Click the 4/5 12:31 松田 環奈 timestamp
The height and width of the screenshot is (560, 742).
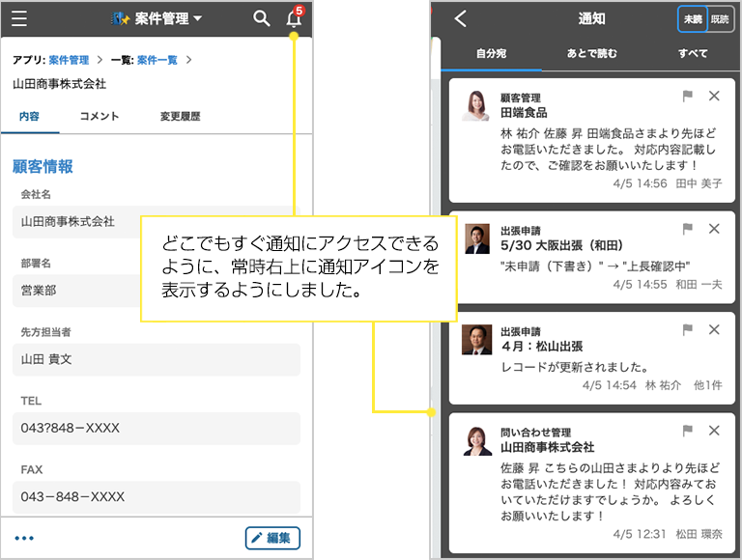(x=668, y=535)
